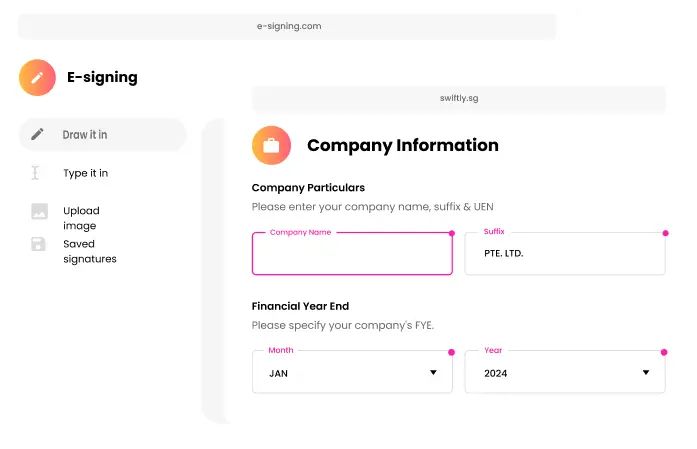Click the Suffix field containing PTE. LTD.
This screenshot has width=697, height=449.
pyautogui.click(x=565, y=254)
